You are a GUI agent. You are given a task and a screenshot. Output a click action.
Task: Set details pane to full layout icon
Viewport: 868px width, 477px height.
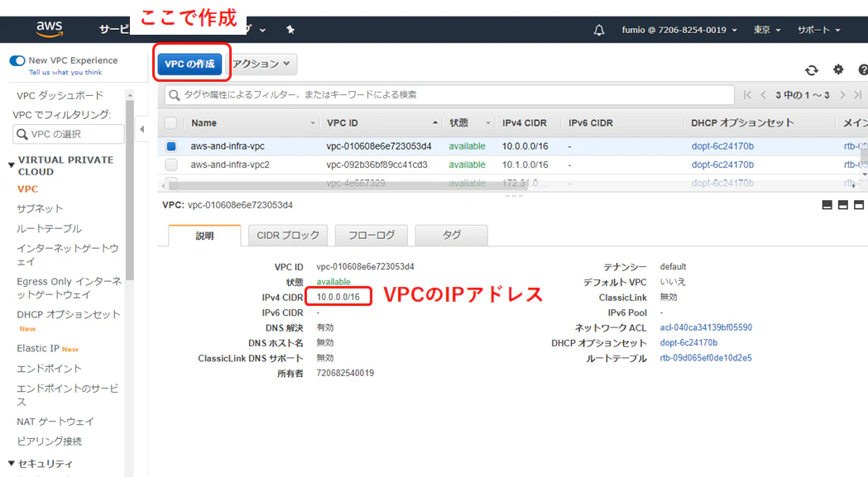point(859,205)
